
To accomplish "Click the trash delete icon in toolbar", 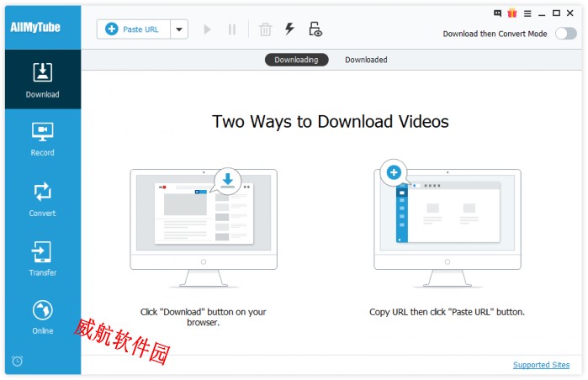I will click(265, 29).
